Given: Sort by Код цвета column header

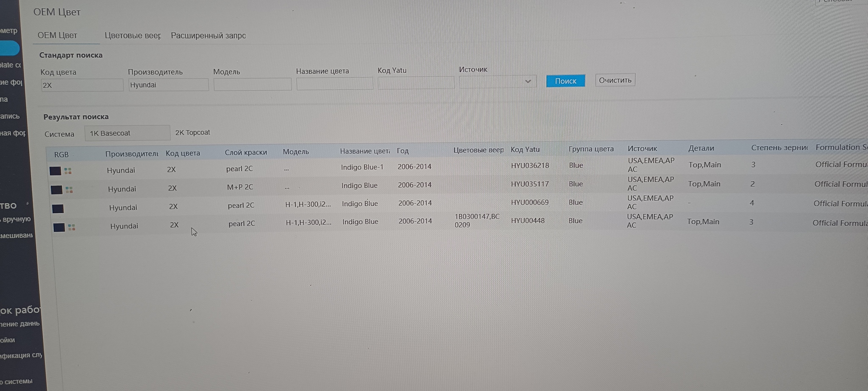Looking at the screenshot, I should pyautogui.click(x=183, y=153).
